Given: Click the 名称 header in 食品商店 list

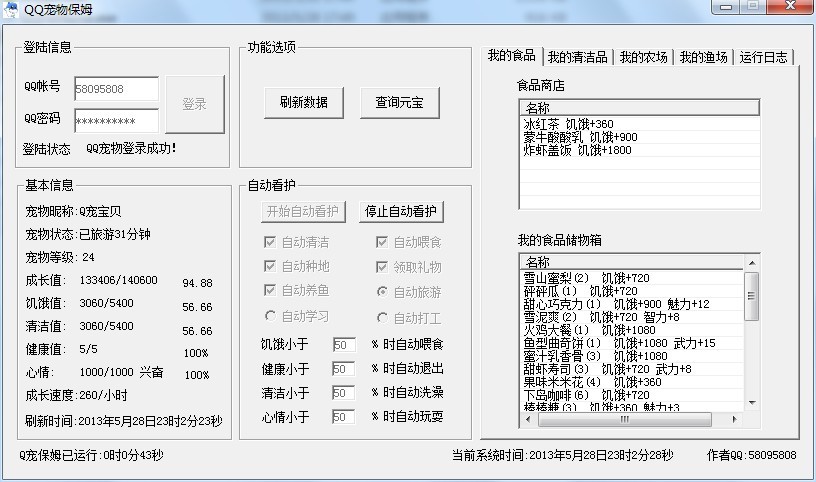Looking at the screenshot, I should point(639,108).
